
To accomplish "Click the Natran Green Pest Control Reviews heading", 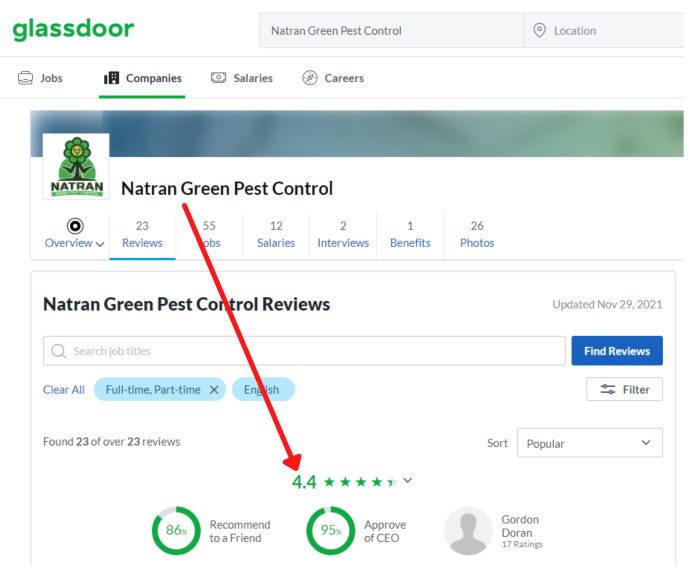I will (x=187, y=304).
